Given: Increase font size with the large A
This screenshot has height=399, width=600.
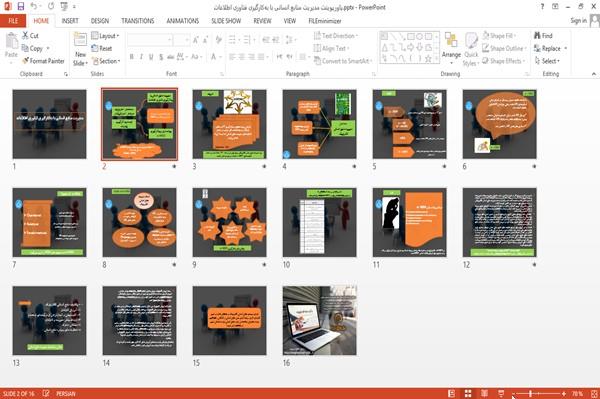Looking at the screenshot, I should tap(196, 40).
